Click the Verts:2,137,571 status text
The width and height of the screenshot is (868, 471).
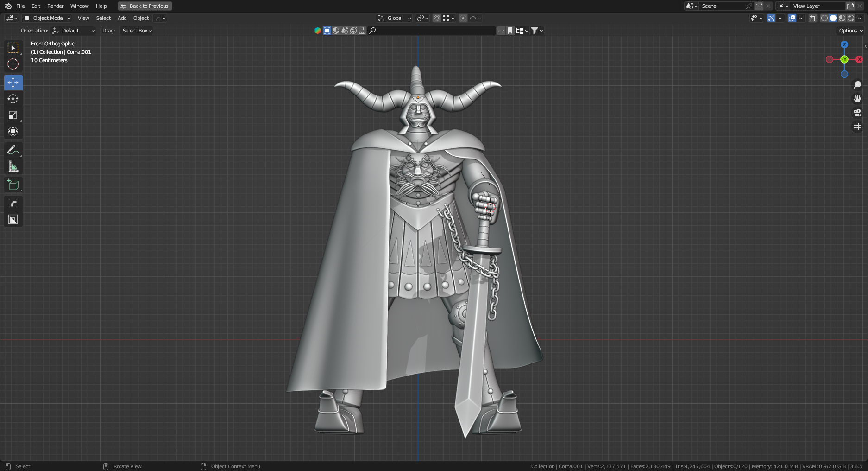(x=606, y=466)
